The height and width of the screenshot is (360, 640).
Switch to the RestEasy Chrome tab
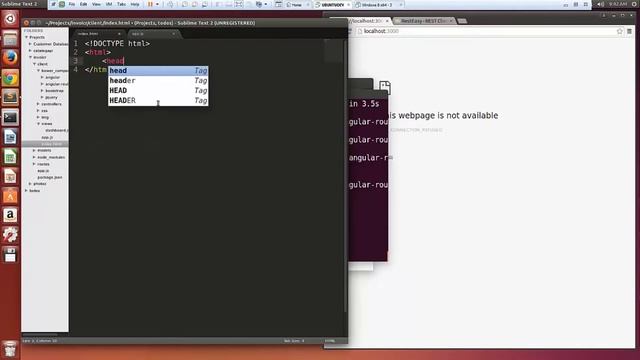pyautogui.click(x=423, y=21)
